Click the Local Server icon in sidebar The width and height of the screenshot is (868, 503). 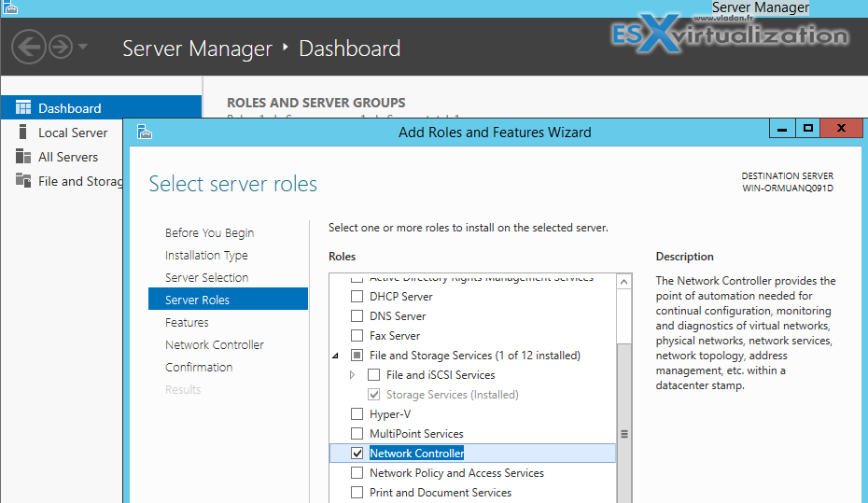coord(22,132)
